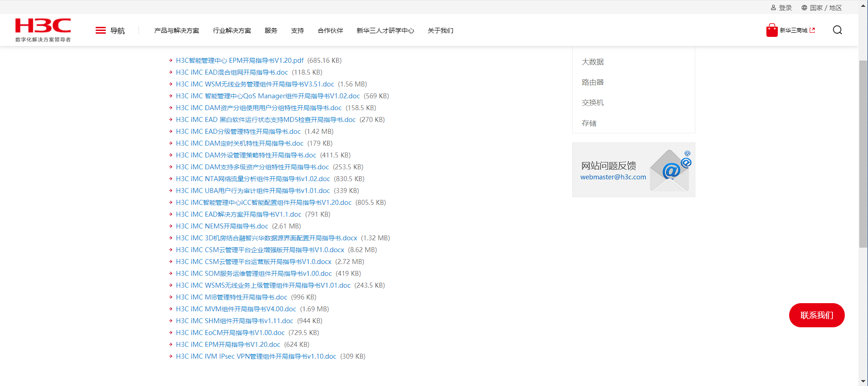This screenshot has width=868, height=386.
Task: Download UBA用户行为审计组件开局指导书v1.01.doc
Action: point(253,191)
